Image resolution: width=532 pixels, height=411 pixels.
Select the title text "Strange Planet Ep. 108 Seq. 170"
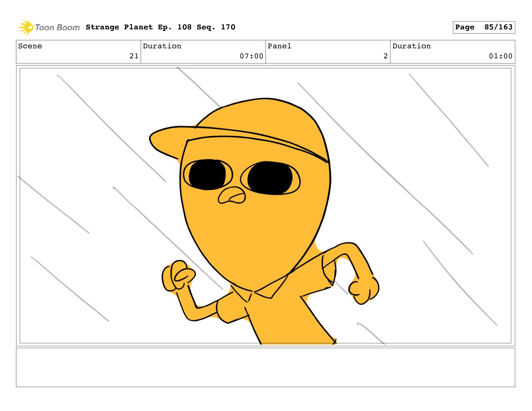(161, 27)
